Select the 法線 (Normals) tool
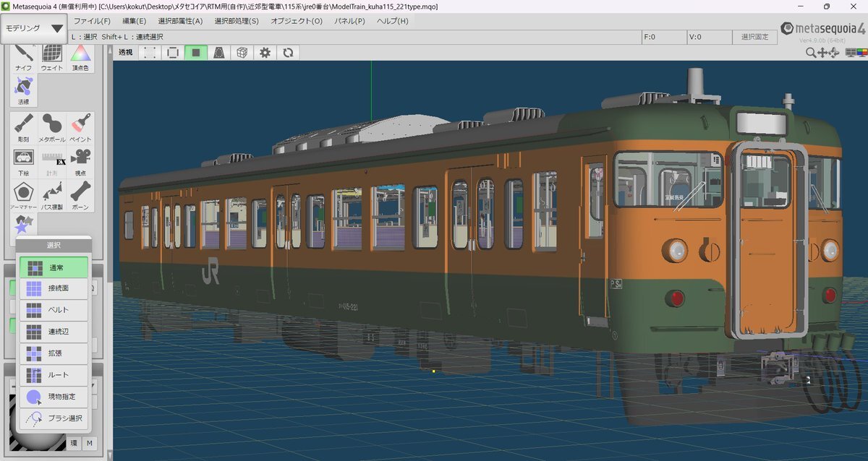The width and height of the screenshot is (868, 461). pyautogui.click(x=24, y=91)
